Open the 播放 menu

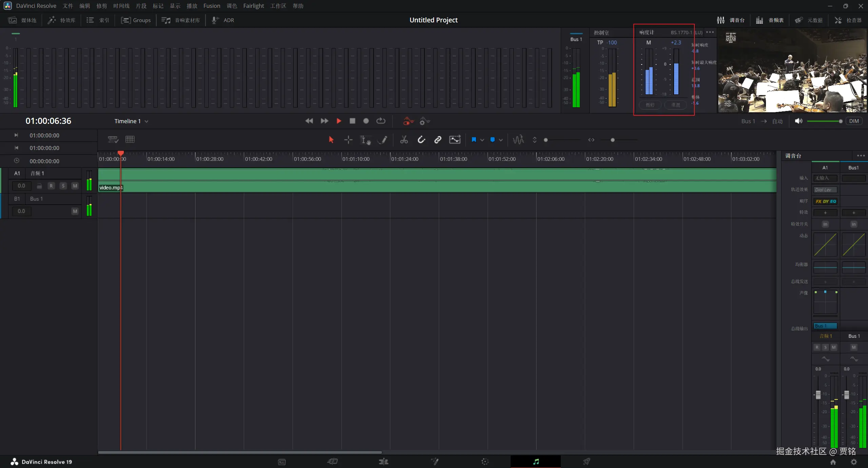192,6
